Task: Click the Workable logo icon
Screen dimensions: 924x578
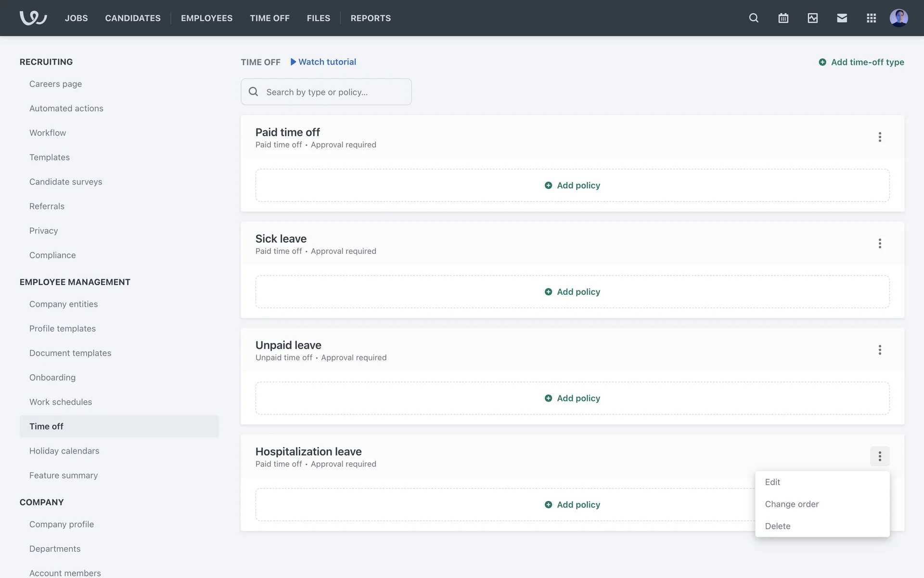Action: [x=33, y=18]
